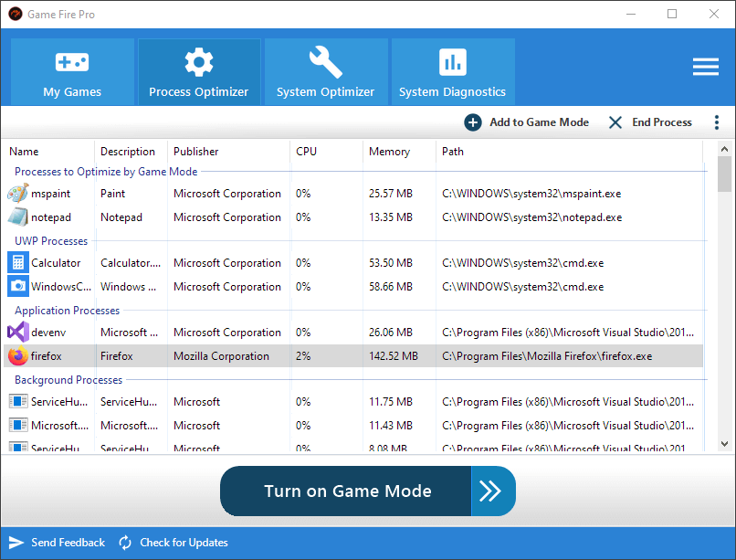The height and width of the screenshot is (560, 736).
Task: Maximize the Game Fire Pro window
Action: [x=672, y=14]
